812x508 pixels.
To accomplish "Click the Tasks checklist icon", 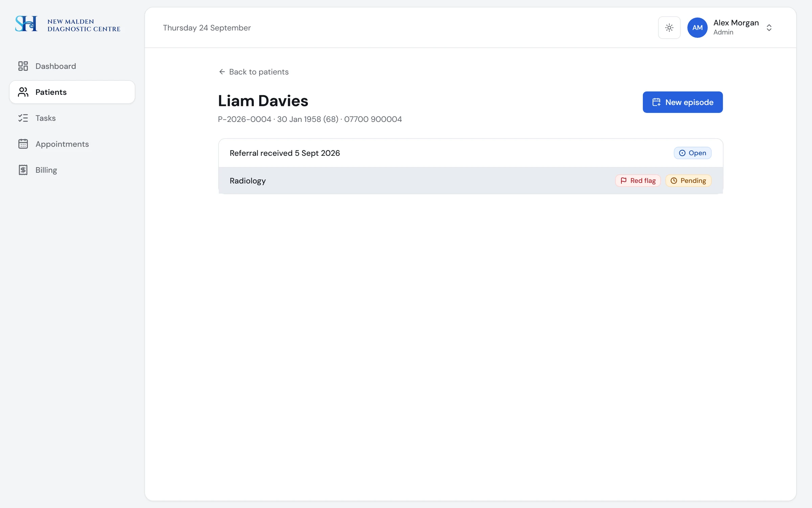I will coord(23,118).
